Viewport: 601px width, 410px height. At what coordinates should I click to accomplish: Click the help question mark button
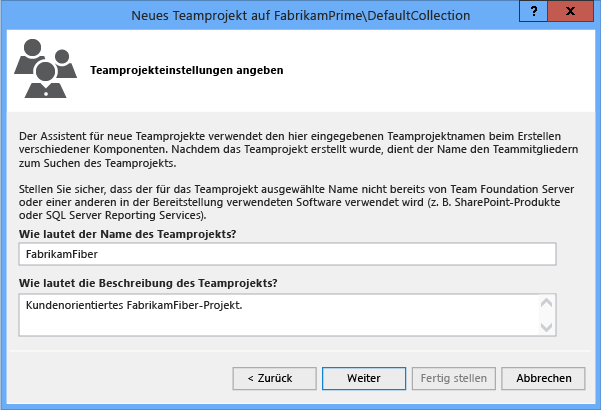pyautogui.click(x=533, y=11)
